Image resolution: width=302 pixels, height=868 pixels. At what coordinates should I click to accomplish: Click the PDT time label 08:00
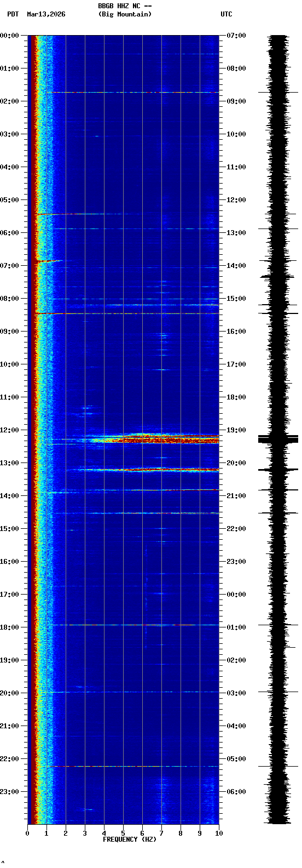point(9,299)
